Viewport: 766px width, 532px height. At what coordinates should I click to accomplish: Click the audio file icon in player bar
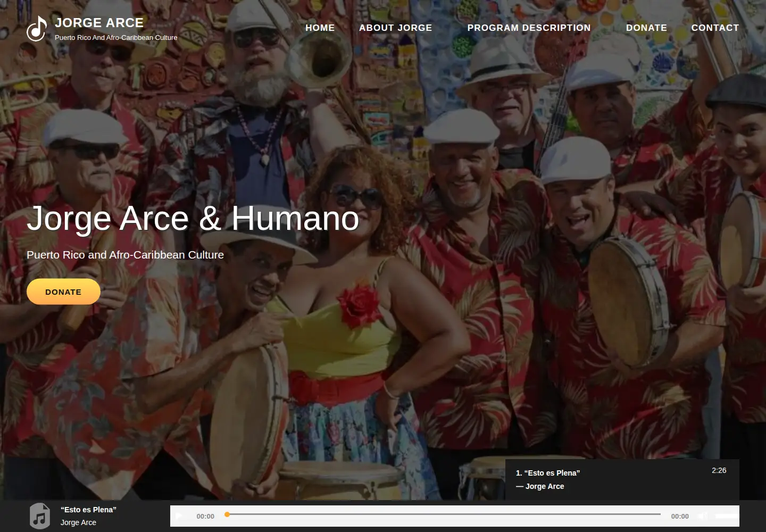pos(40,516)
